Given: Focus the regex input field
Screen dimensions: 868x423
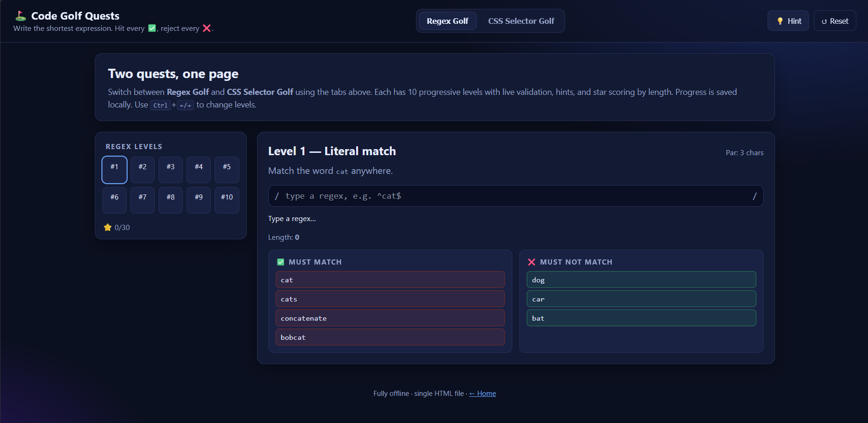Looking at the screenshot, I should 516,196.
